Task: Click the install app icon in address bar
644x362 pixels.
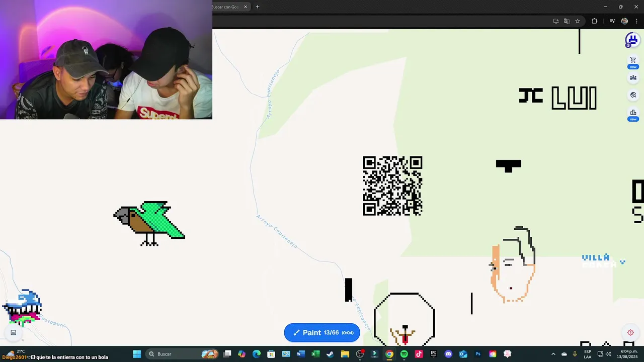Action: tap(555, 21)
